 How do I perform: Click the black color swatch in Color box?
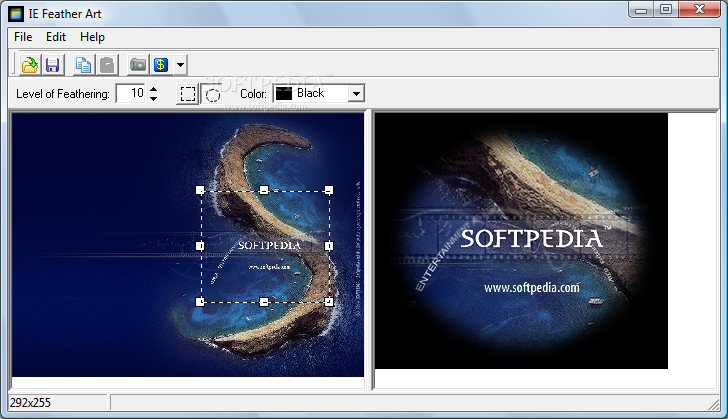point(284,93)
